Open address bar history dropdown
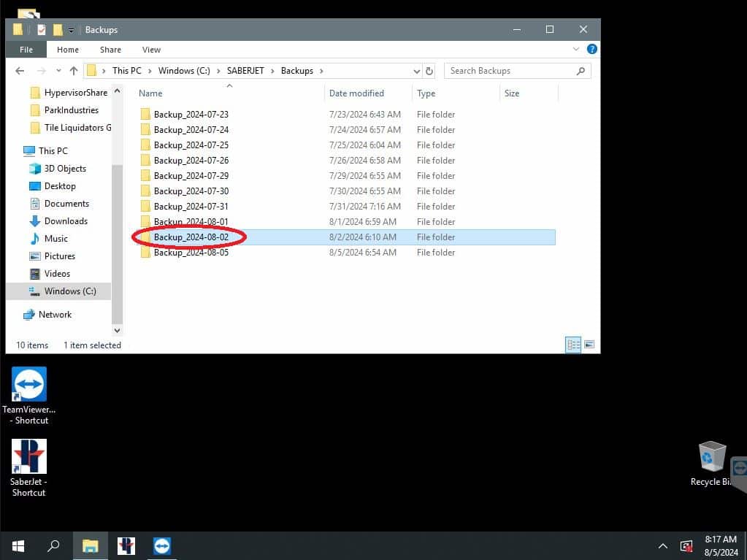Screen dimensions: 747x560 417,71
